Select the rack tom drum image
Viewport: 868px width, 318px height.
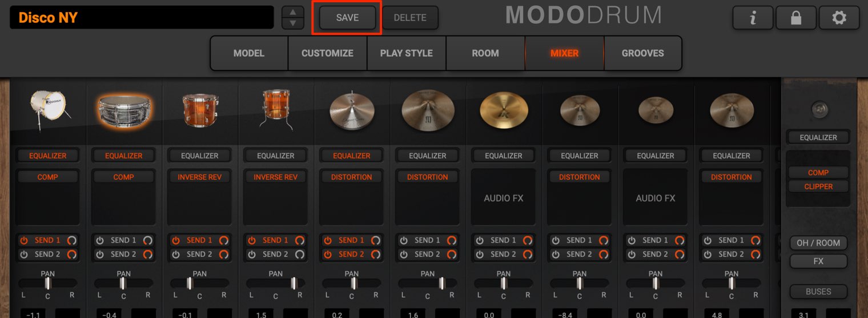pyautogui.click(x=200, y=110)
